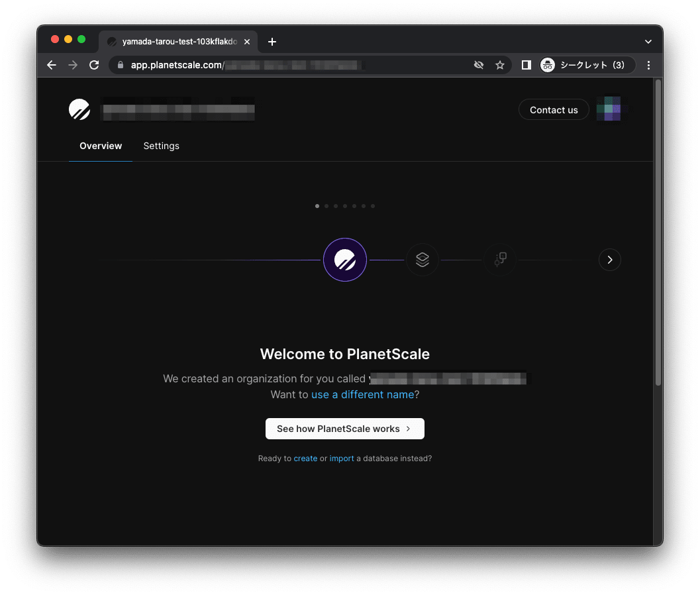The height and width of the screenshot is (595, 700).
Task: Click the blurred organization name in header
Action: coord(179,109)
